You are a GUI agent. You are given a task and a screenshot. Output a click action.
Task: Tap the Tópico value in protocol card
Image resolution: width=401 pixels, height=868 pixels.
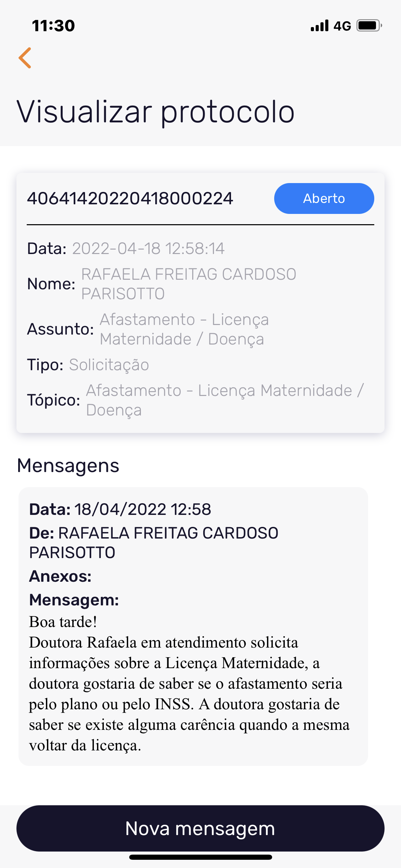point(224,400)
